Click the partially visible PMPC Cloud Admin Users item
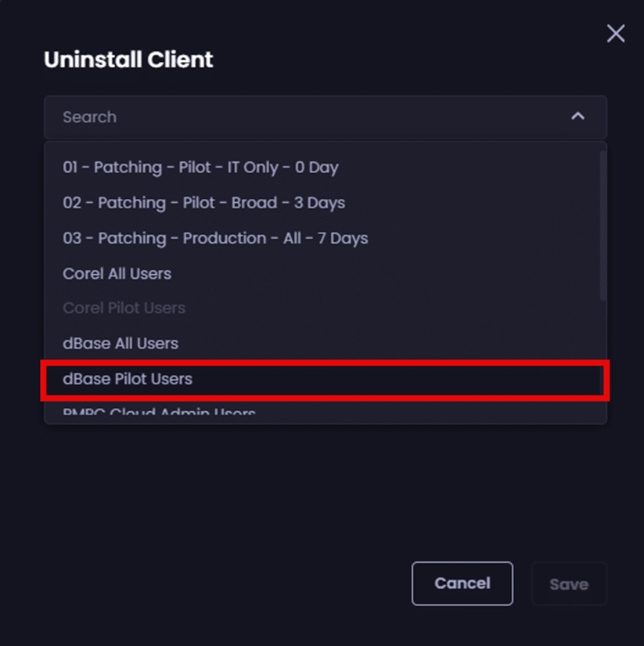Screen dimensions: 644x646 159,414
